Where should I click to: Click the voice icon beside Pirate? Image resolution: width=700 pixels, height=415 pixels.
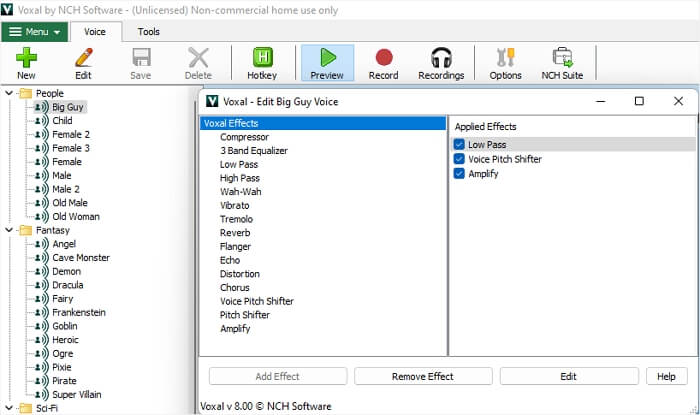42,381
